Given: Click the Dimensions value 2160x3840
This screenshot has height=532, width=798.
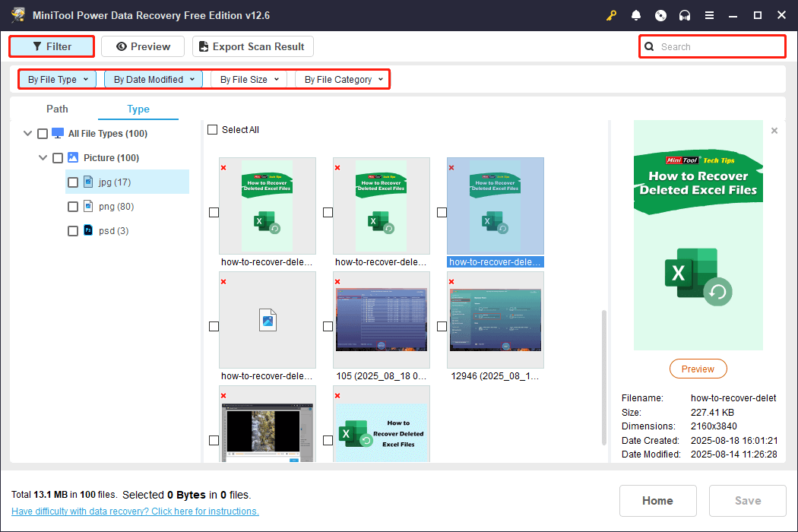Looking at the screenshot, I should (714, 426).
